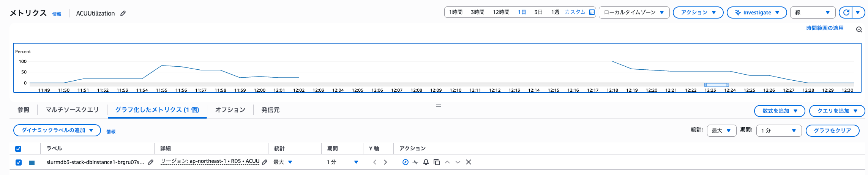Click the 詳細 column header
This screenshot has width=868, height=175.
(x=166, y=148)
